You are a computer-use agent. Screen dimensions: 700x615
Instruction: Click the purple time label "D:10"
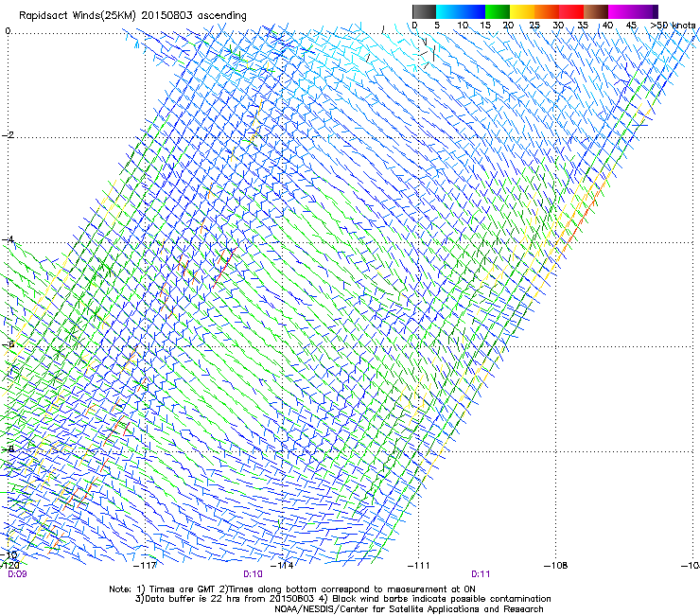(x=253, y=574)
